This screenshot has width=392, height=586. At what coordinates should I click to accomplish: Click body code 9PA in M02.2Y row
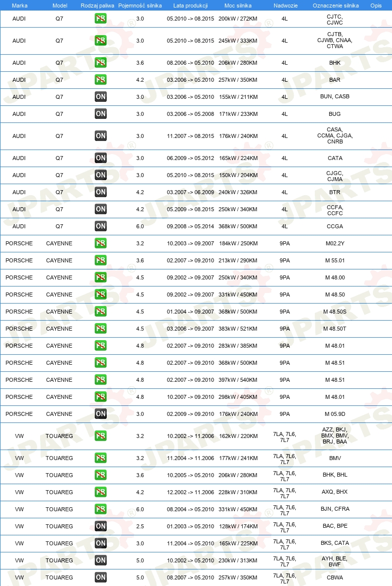(285, 244)
